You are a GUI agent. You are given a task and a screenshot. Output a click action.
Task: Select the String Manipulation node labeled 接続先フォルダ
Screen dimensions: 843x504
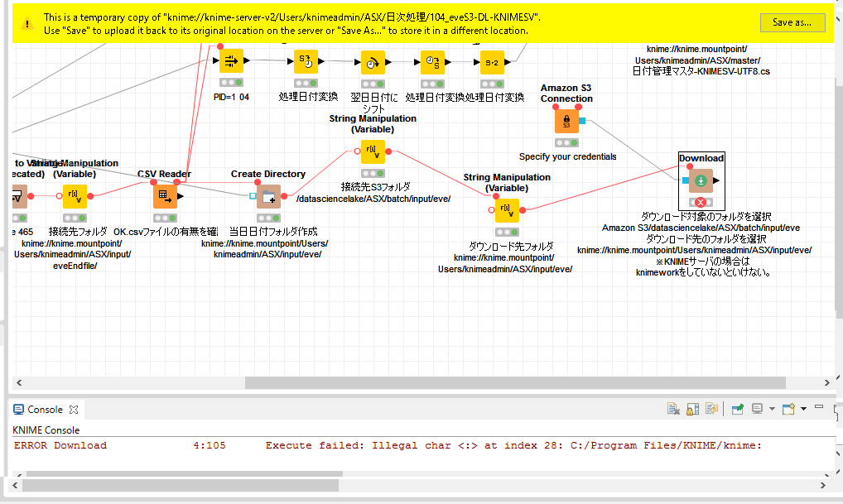pyautogui.click(x=75, y=197)
